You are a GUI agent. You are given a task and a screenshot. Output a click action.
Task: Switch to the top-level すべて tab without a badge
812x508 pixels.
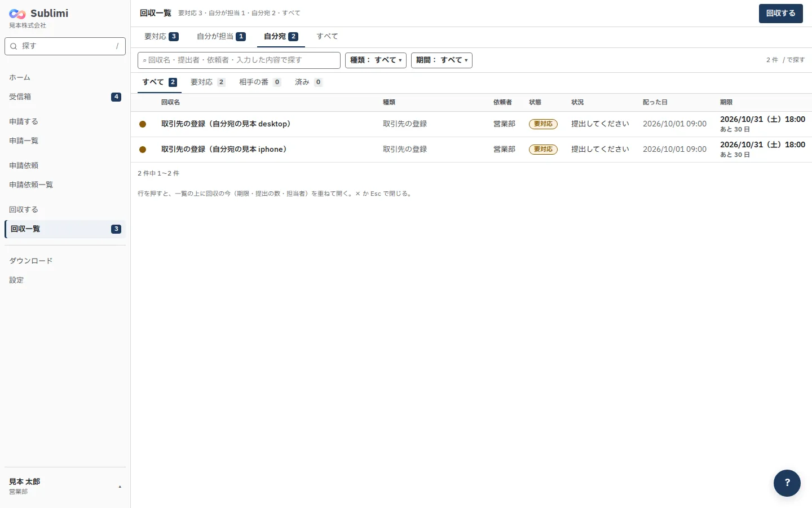327,37
